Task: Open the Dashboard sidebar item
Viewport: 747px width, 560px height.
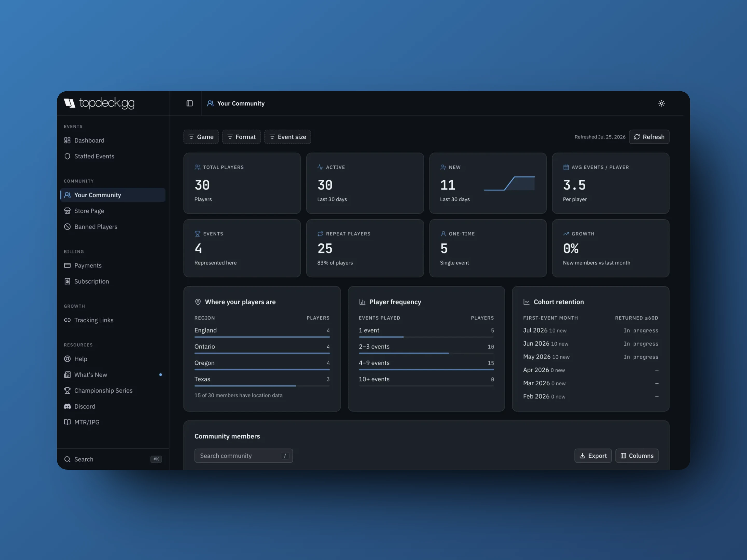Action: click(x=113, y=141)
